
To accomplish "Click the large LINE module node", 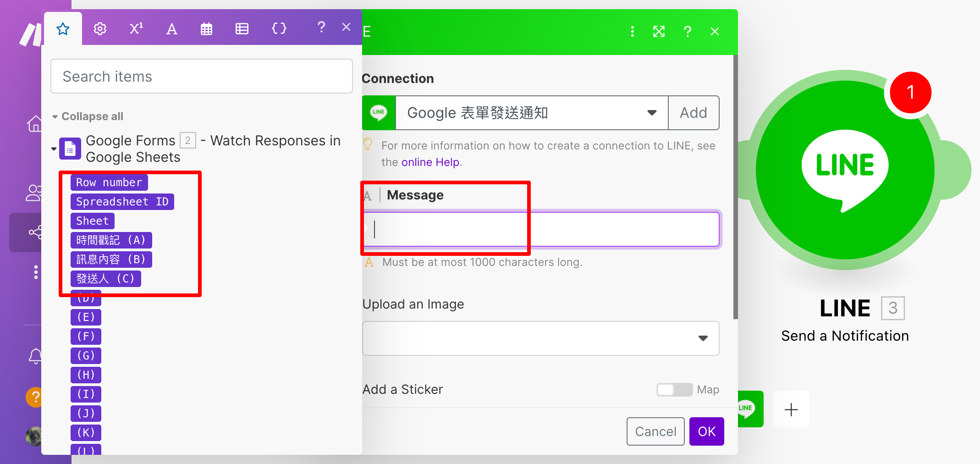I will point(845,170).
